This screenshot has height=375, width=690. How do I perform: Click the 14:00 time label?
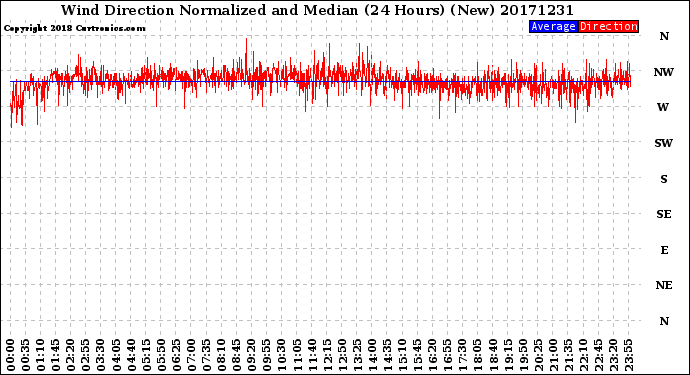[372, 355]
